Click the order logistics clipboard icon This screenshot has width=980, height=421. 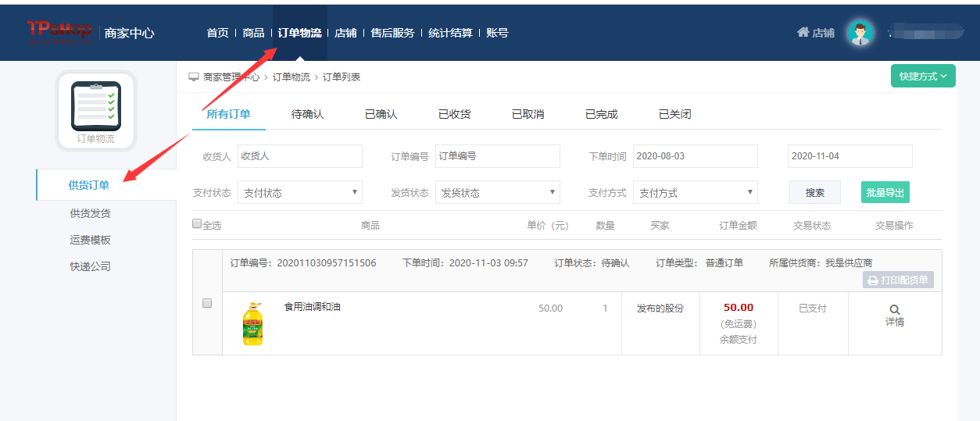96,105
